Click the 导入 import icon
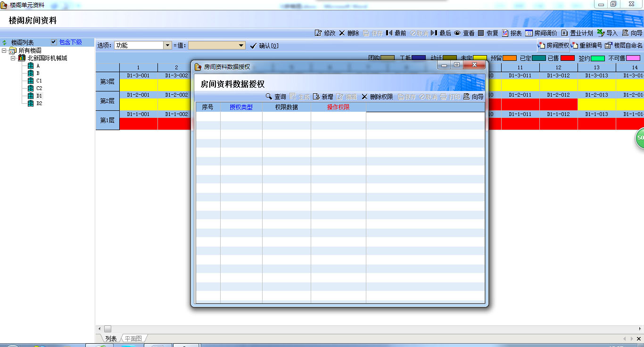 coord(601,33)
